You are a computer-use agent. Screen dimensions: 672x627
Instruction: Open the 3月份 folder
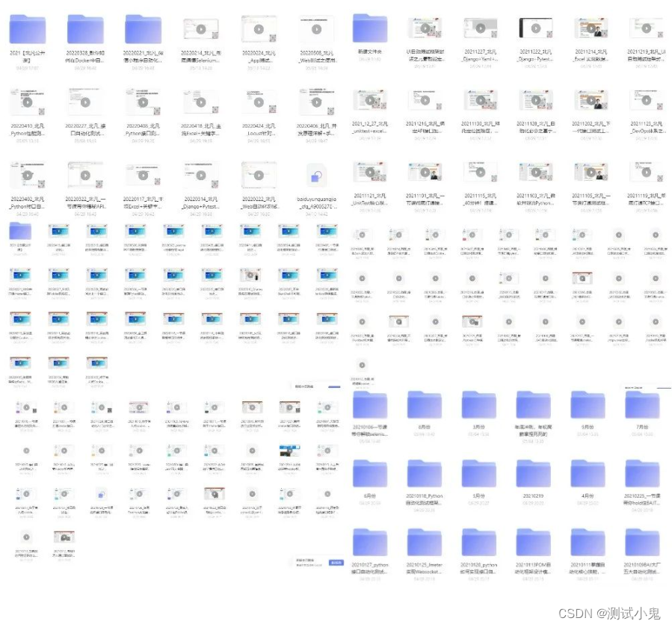478,404
